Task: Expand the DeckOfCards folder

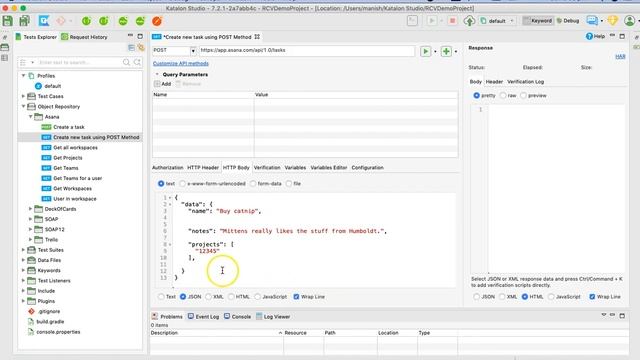Action: 30,209
